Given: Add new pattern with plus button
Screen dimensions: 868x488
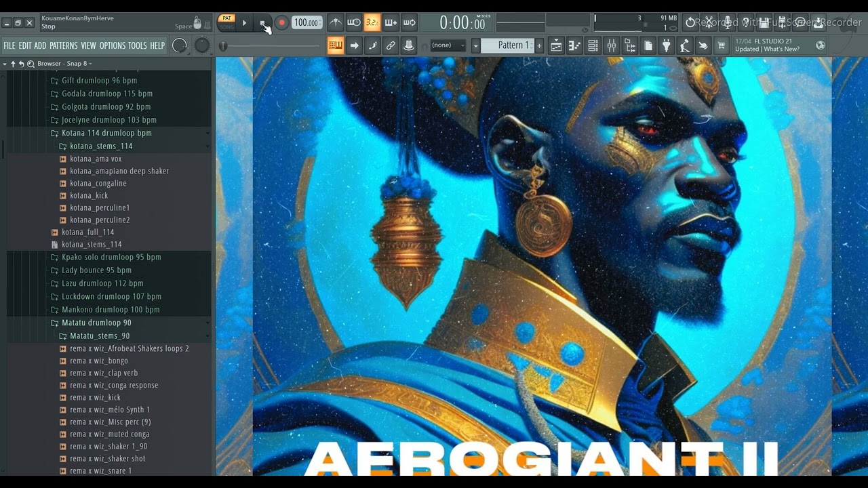Looking at the screenshot, I should coord(540,45).
